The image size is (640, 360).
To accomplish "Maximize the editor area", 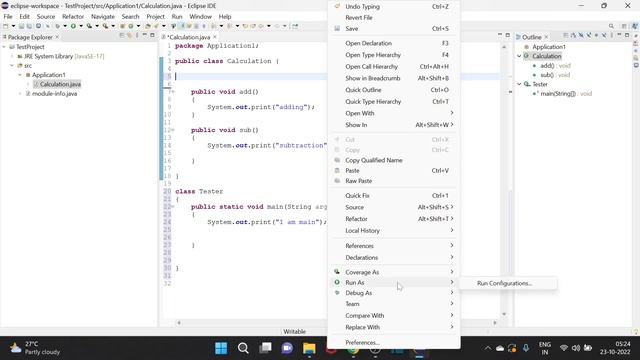I will 508,36.
